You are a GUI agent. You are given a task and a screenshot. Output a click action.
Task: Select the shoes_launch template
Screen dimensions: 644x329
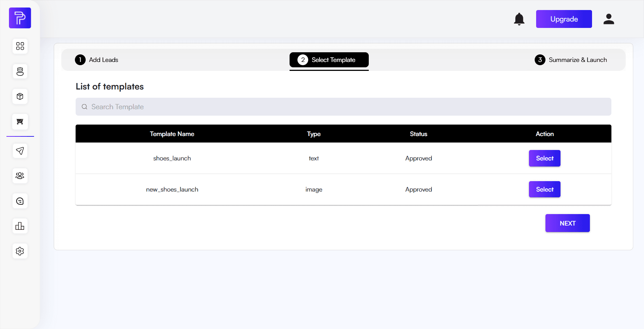[544, 158]
